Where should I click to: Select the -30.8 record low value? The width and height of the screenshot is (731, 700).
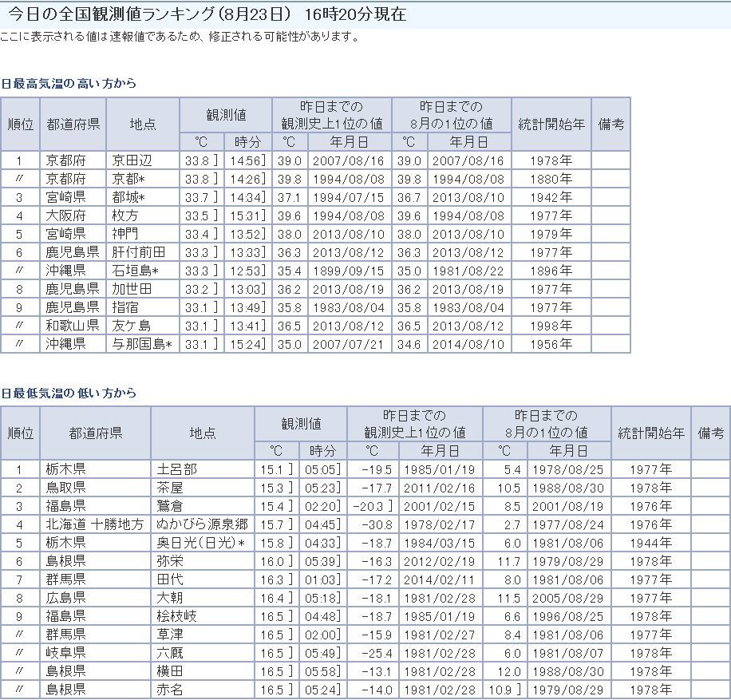point(377,524)
